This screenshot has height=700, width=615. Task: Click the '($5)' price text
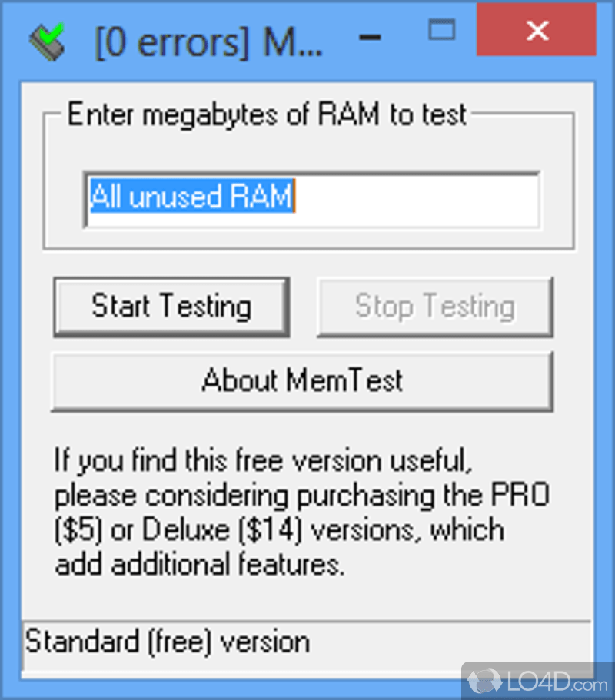point(78,530)
